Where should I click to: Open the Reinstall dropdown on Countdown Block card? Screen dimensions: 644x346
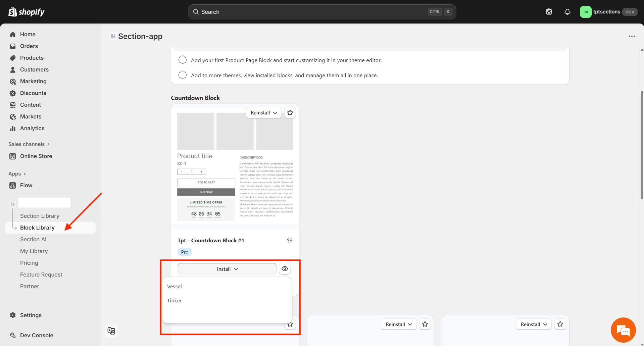coord(264,113)
